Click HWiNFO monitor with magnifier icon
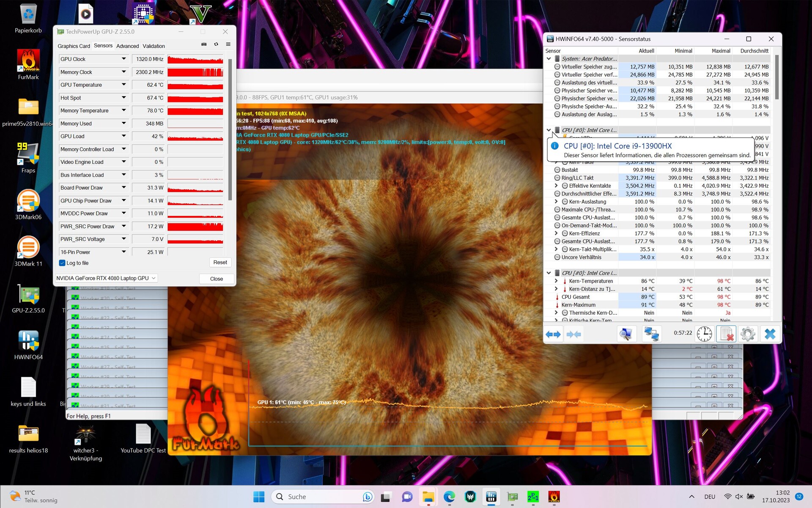Screen dimensions: 812x508 (626, 334)
